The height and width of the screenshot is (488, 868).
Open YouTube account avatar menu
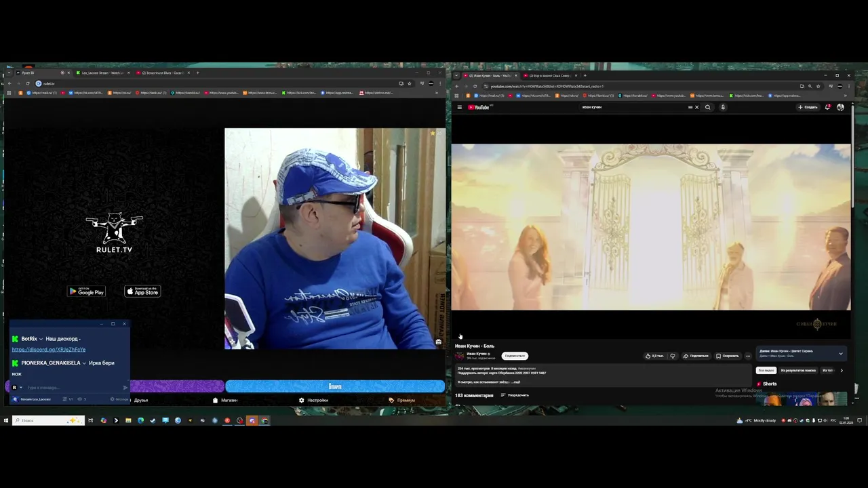point(840,107)
